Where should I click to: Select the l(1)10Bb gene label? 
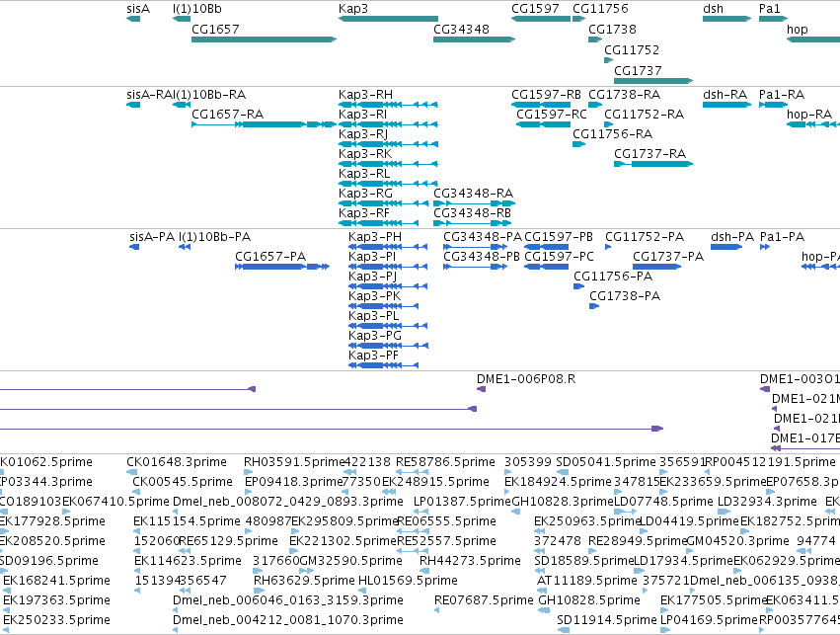coord(197,9)
